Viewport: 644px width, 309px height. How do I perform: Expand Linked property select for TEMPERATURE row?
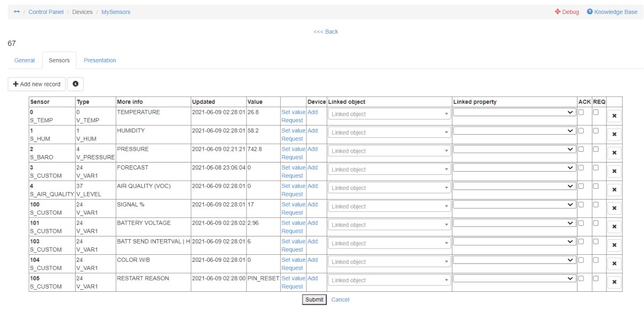pos(515,112)
